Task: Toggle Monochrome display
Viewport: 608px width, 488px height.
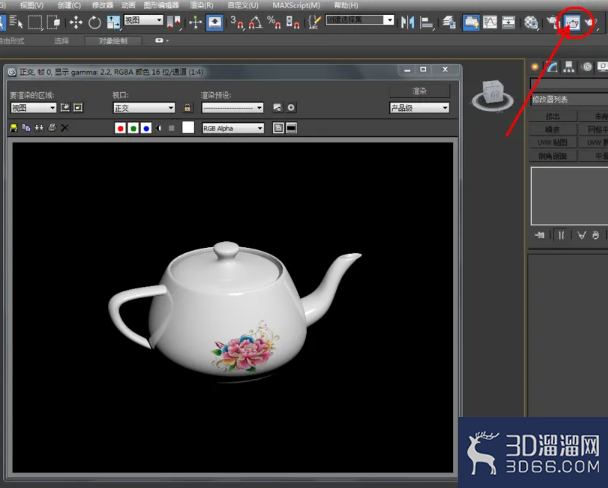Action: coord(172,128)
